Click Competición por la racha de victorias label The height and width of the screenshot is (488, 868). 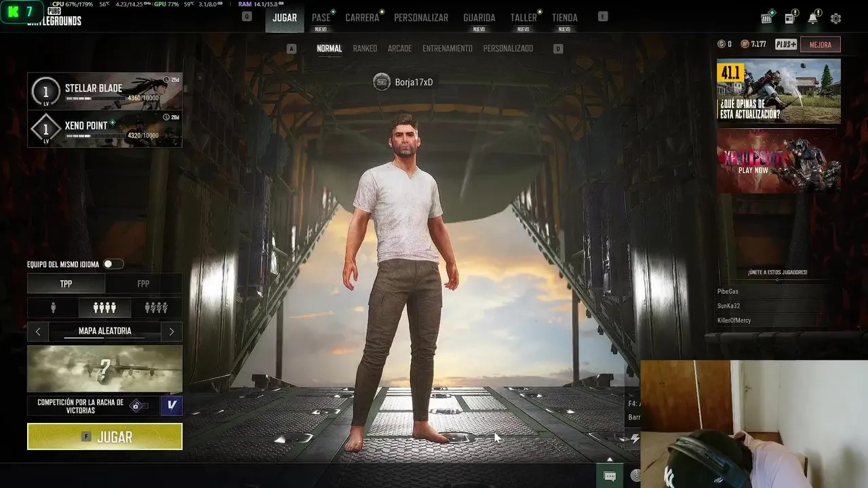coord(81,406)
